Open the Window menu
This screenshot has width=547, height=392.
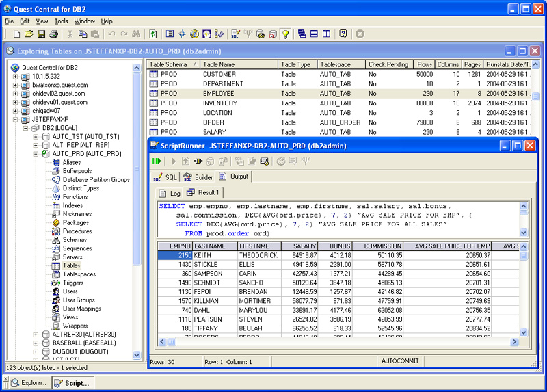(84, 21)
